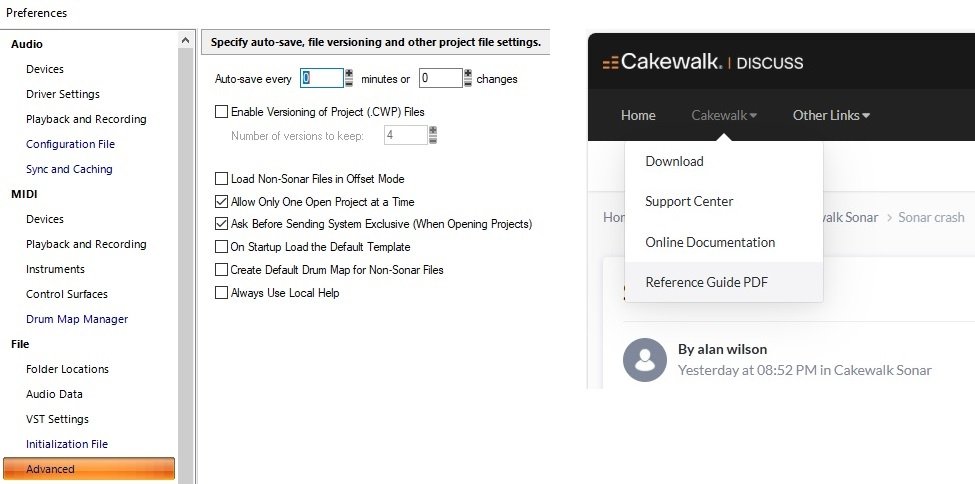Screen dimensions: 975x484
Task: Open the Initialization File page
Action: point(67,444)
